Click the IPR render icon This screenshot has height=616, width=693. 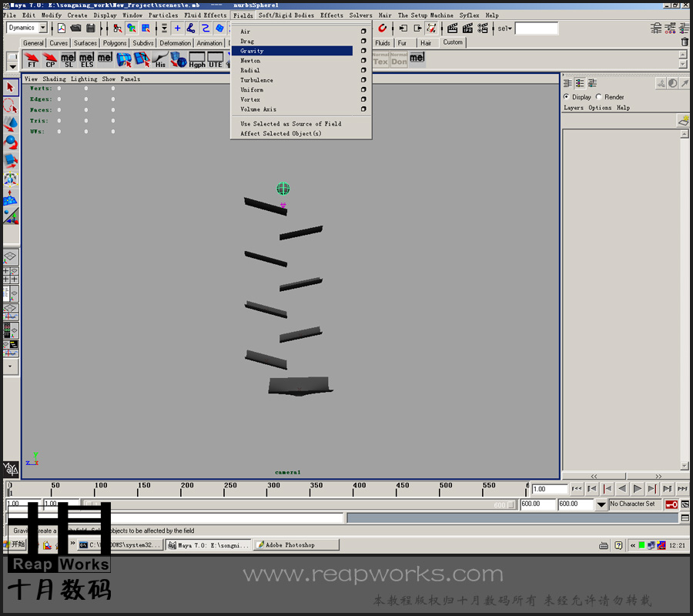pyautogui.click(x=467, y=28)
